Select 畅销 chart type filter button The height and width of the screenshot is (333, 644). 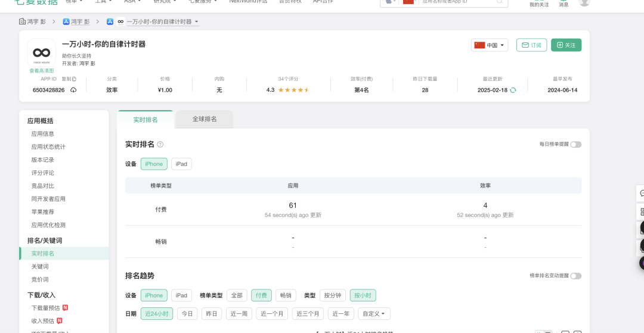pos(286,295)
